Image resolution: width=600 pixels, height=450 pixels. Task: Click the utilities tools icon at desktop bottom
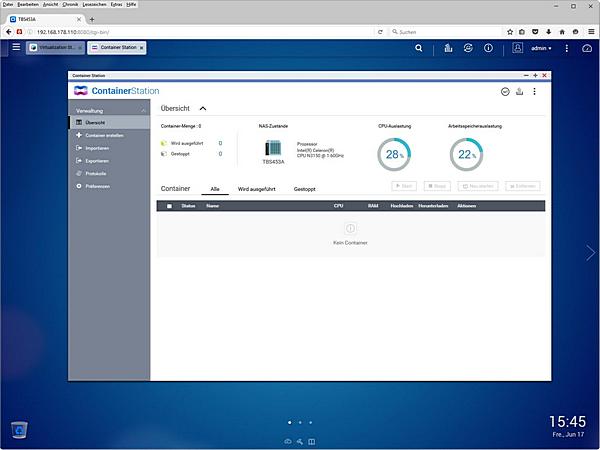point(300,442)
